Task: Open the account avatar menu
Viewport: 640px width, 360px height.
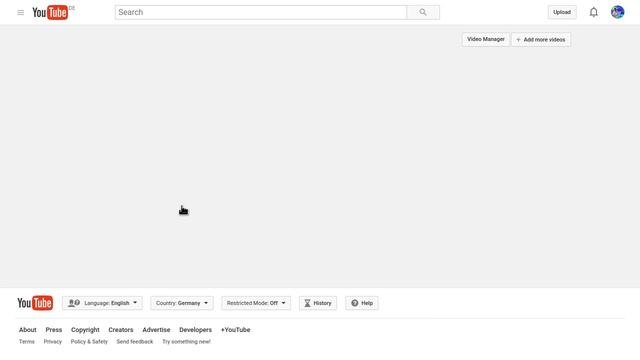Action: 617,12
